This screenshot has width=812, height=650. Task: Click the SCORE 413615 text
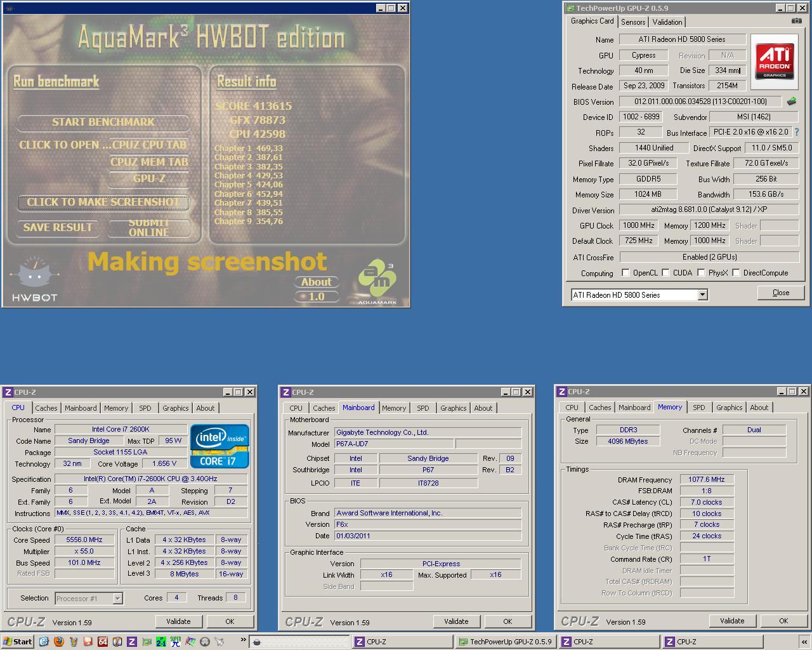coord(254,106)
